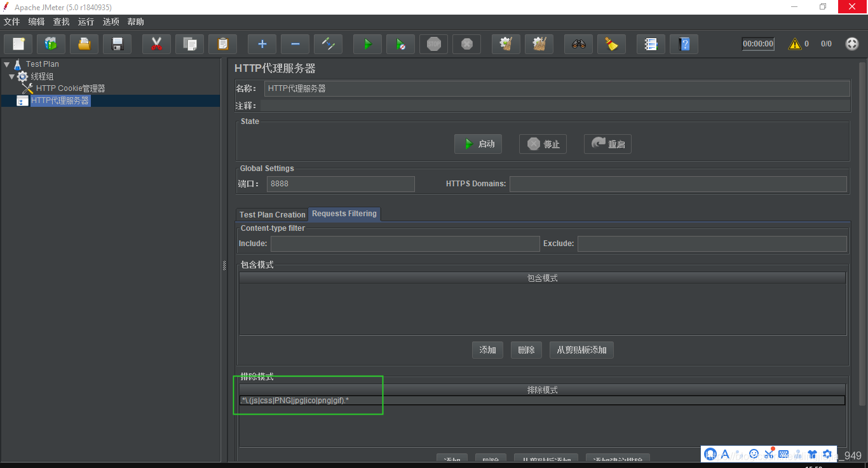The image size is (868, 468).
Task: Open the Templates toolbar icon
Action: click(x=51, y=44)
